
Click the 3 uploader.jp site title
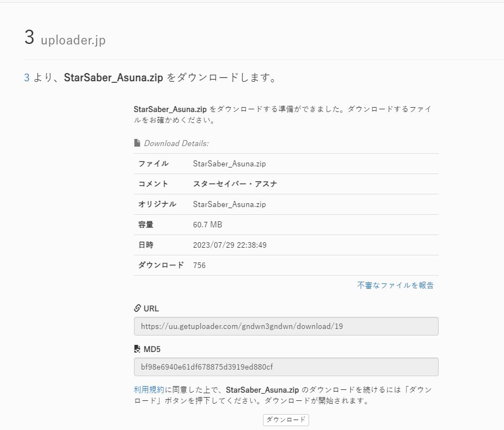[65, 38]
